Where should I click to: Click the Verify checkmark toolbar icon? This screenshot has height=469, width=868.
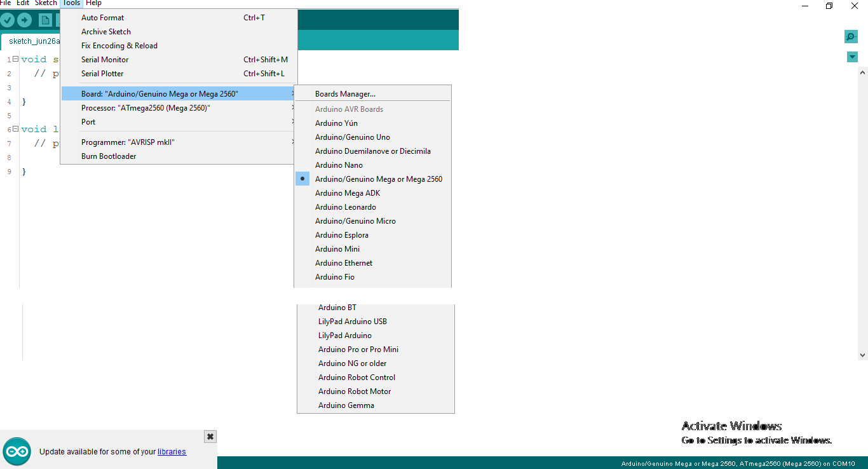tap(8, 20)
